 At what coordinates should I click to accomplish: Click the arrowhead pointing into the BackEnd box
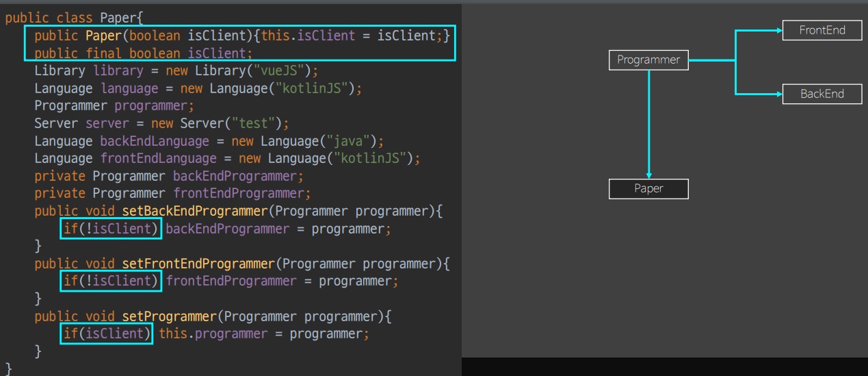778,94
